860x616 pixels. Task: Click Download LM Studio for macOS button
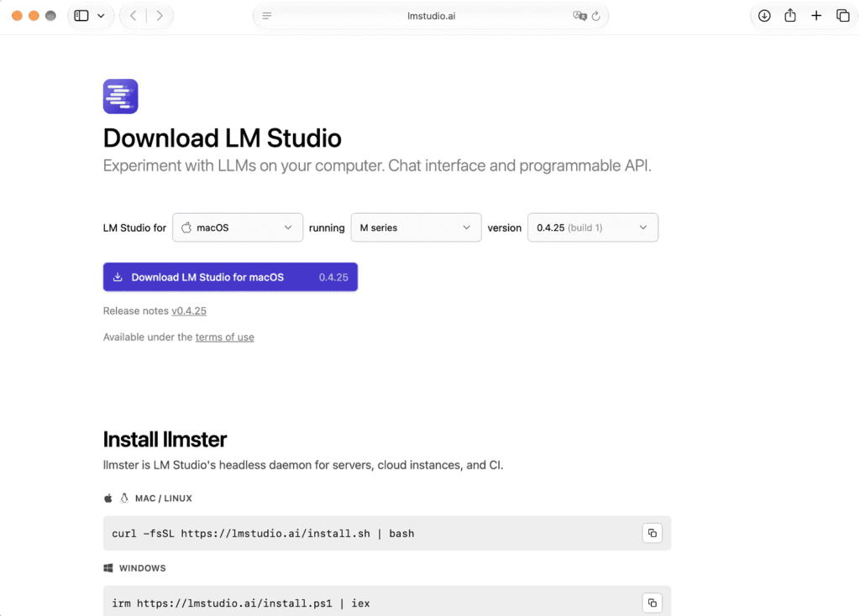coord(230,277)
